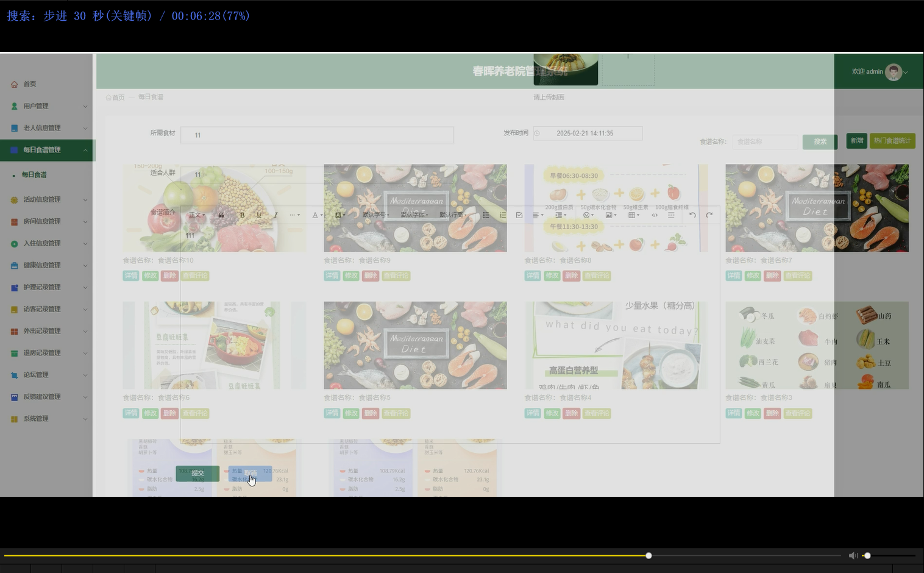Click the dashed upload cover box
Screen dimensions: 924x573
point(628,69)
